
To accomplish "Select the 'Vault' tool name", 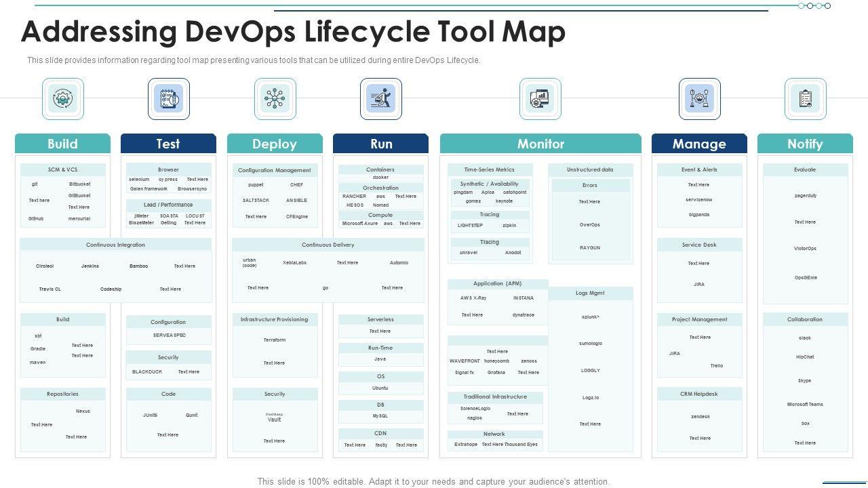I will (275, 420).
